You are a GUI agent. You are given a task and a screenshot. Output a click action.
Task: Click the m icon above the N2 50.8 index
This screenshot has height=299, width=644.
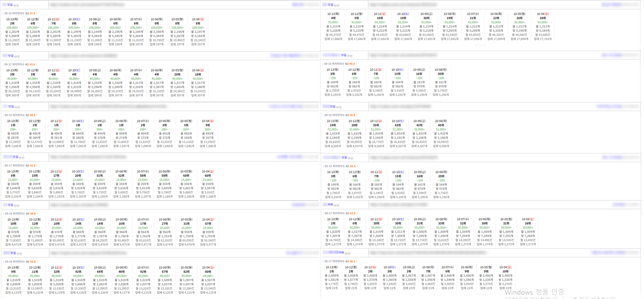[x=18, y=253]
